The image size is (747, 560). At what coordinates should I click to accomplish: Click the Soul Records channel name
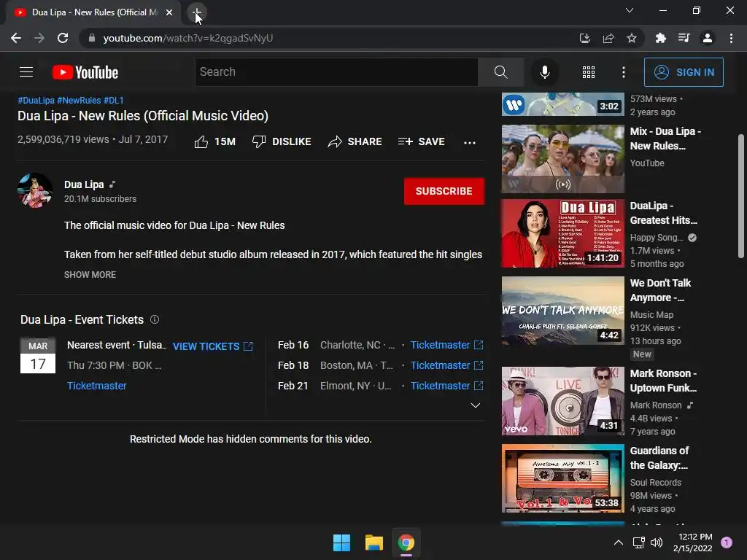coord(656,483)
